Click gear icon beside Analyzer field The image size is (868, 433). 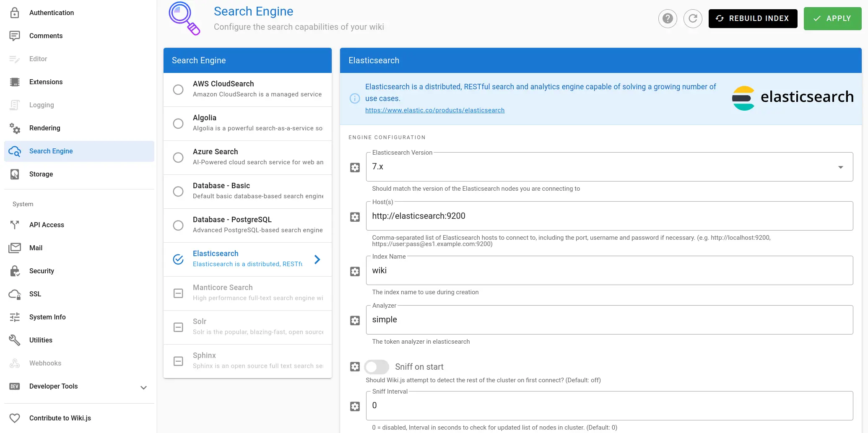tap(355, 321)
